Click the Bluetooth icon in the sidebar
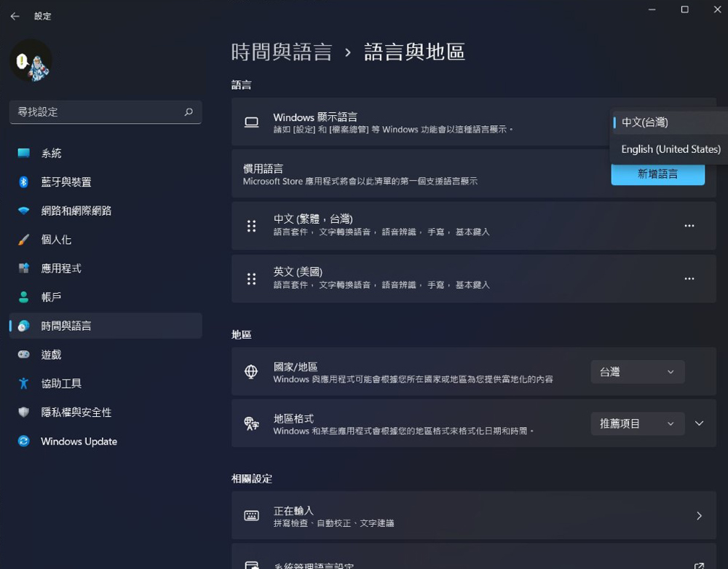 tap(24, 182)
